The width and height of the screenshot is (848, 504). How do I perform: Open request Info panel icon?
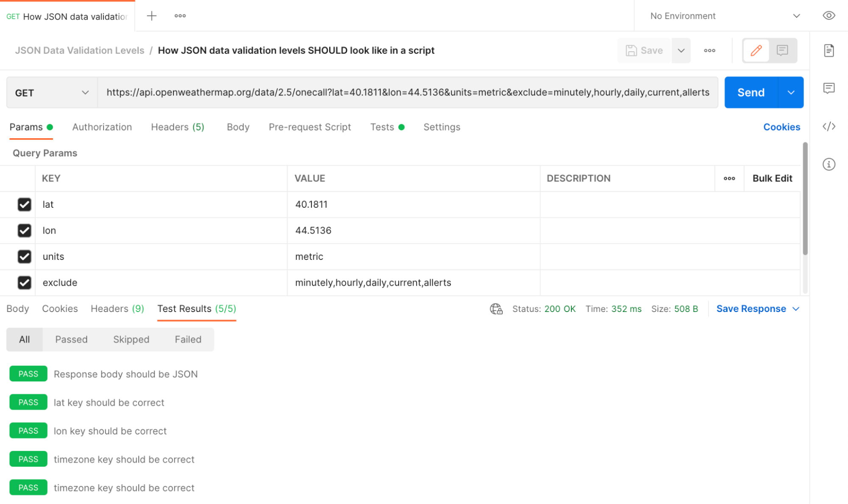[x=828, y=164]
